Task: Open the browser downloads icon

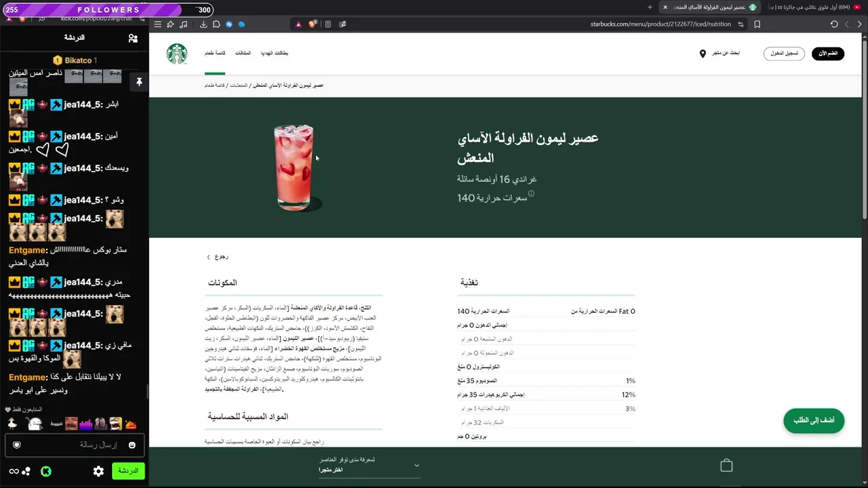Action: click(203, 24)
